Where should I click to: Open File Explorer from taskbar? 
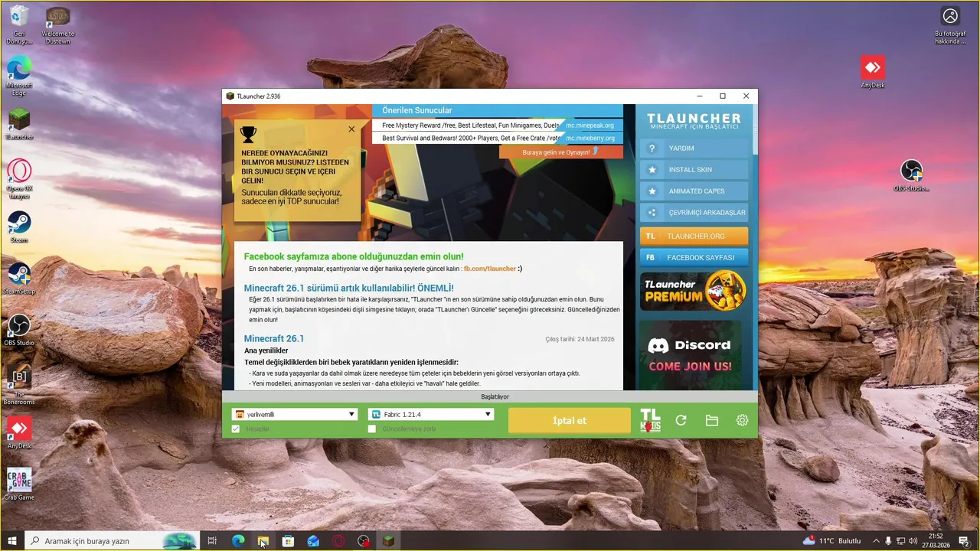263,541
